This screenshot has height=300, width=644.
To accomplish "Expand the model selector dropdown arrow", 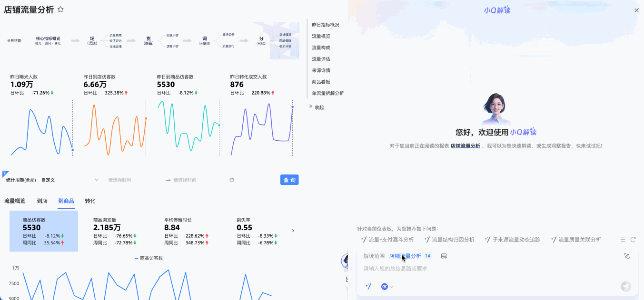I will coord(392,287).
